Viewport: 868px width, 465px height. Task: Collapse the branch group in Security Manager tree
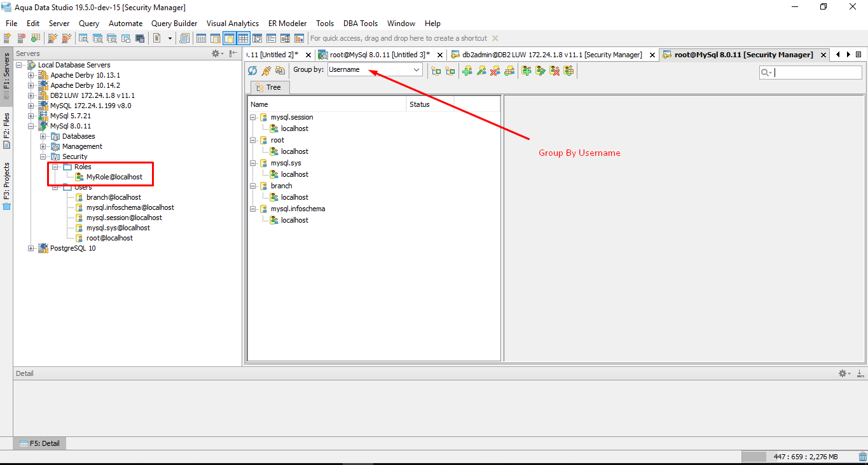pos(253,186)
